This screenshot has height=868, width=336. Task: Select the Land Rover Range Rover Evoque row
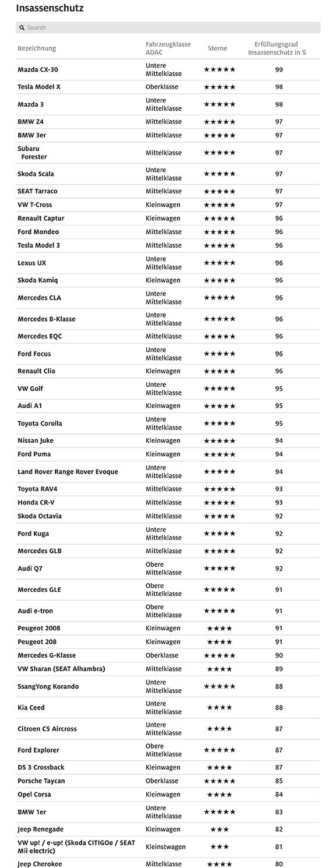[x=168, y=472]
